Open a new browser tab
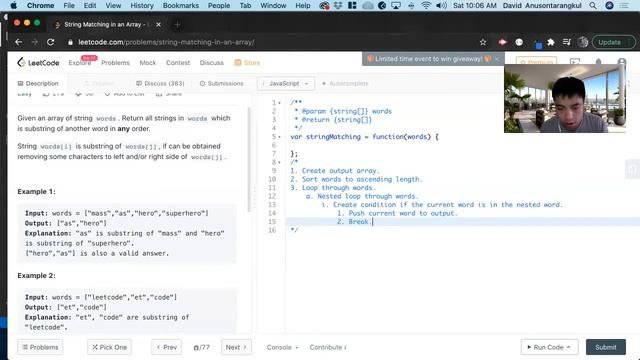The image size is (640, 360). tap(177, 24)
